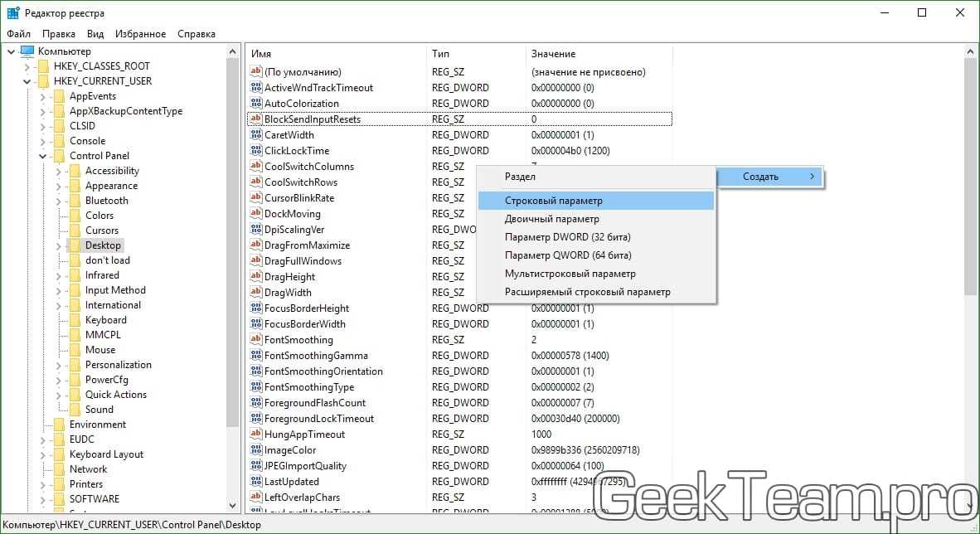Choose Двоичный параметр in the submenu
The image size is (980, 534).
(595, 219)
